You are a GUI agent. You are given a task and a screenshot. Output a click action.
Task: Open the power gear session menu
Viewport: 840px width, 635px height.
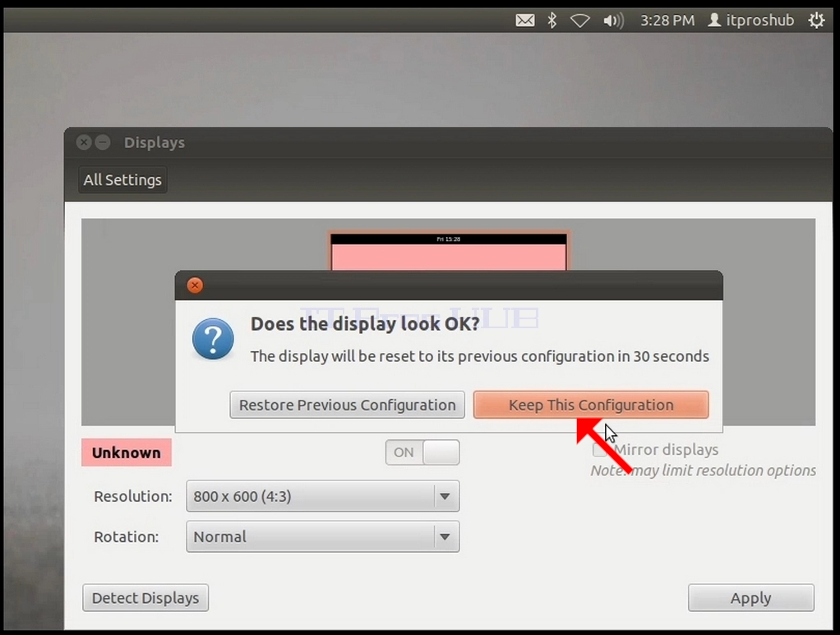coord(816,21)
